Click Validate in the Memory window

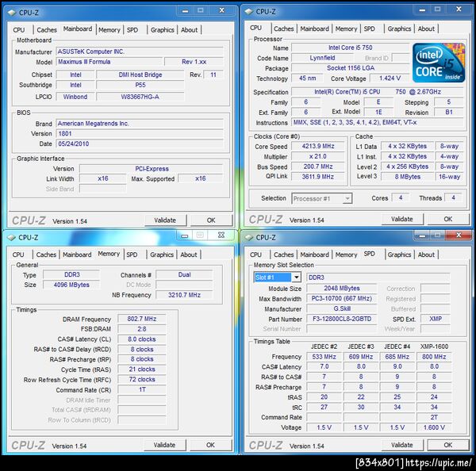(x=164, y=445)
